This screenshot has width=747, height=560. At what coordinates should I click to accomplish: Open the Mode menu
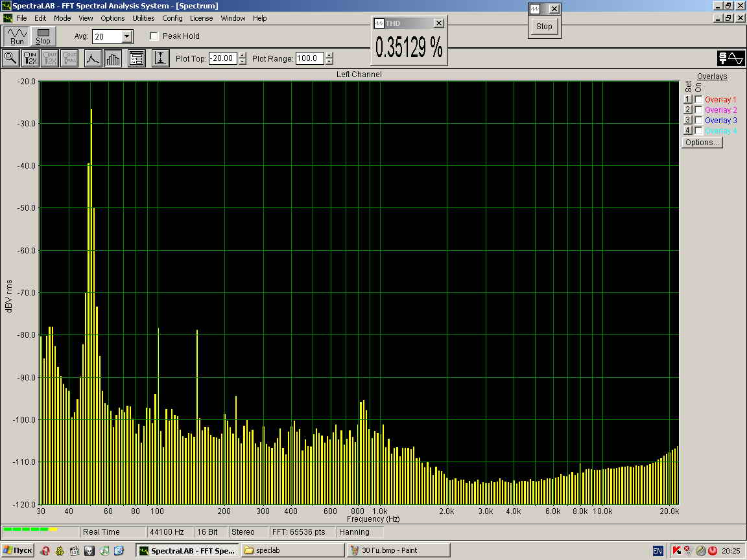(x=62, y=18)
